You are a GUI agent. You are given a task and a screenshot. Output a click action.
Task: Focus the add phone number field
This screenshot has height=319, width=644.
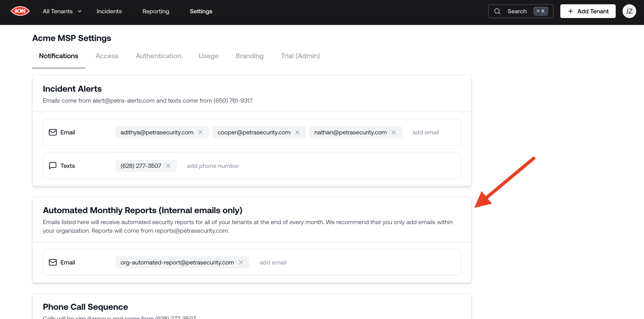click(x=213, y=166)
